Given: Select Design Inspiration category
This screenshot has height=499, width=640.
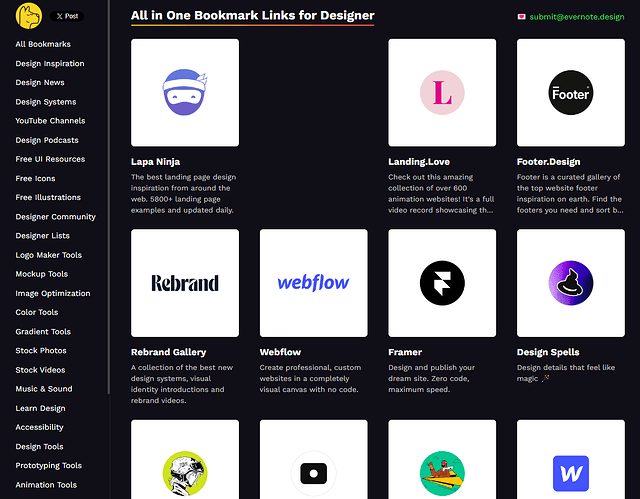Looking at the screenshot, I should [50, 64].
